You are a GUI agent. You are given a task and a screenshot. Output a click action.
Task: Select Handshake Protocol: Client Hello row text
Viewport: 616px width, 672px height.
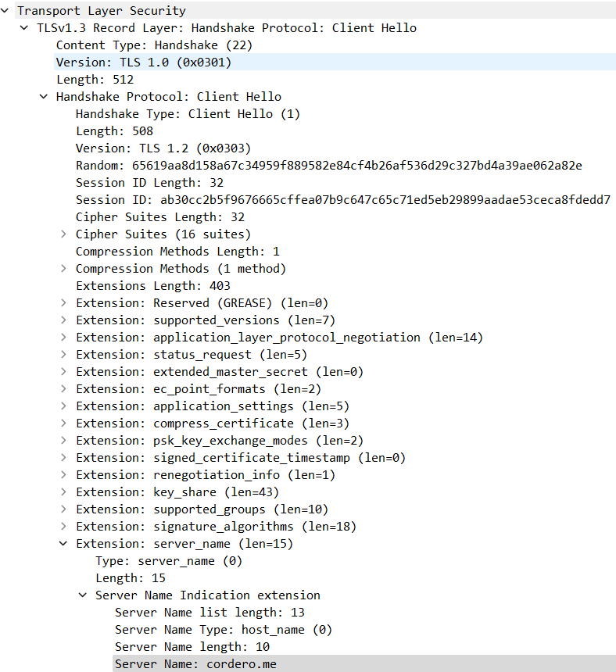(x=169, y=96)
